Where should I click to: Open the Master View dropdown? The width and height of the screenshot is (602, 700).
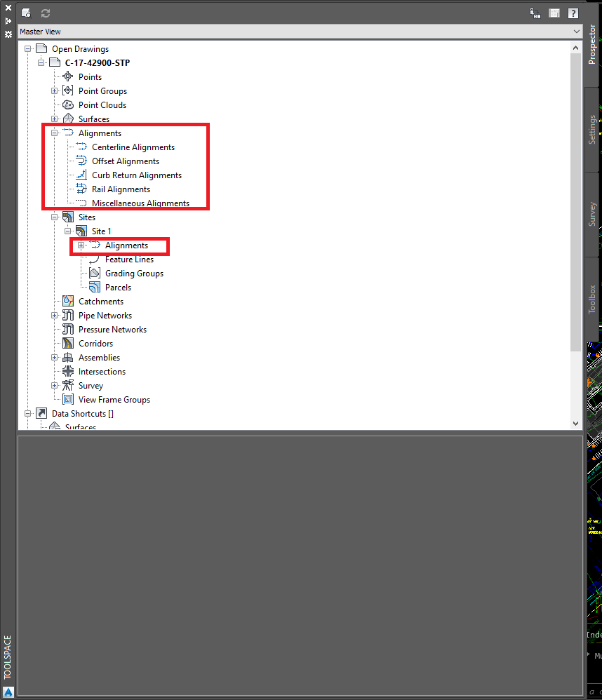tap(577, 32)
